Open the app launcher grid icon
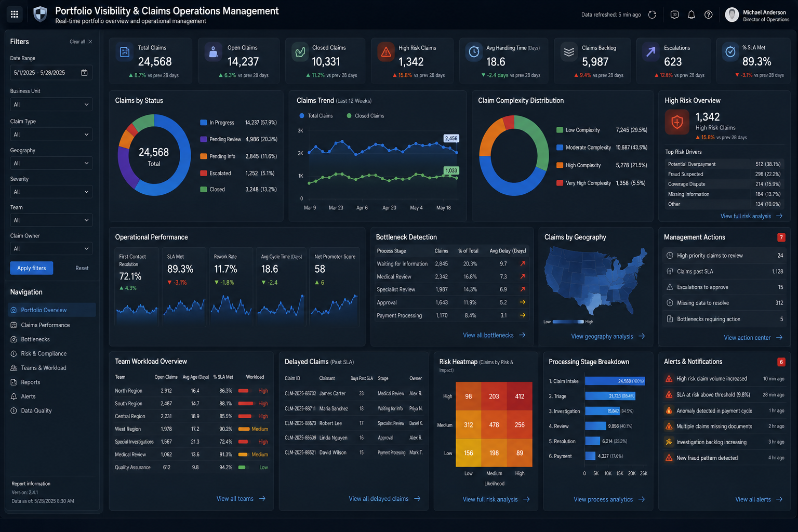The height and width of the screenshot is (532, 798). point(15,15)
